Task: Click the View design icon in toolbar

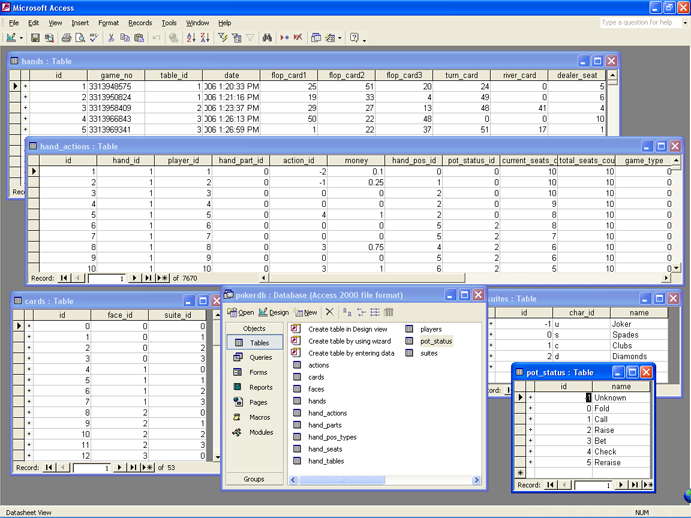Action: pyautogui.click(x=11, y=38)
